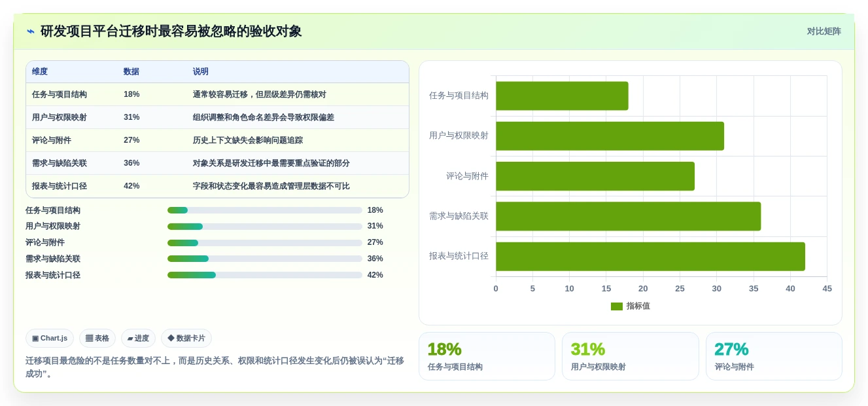
Task: Click chart axis label 报表与统计口径
Action: pyautogui.click(x=459, y=256)
